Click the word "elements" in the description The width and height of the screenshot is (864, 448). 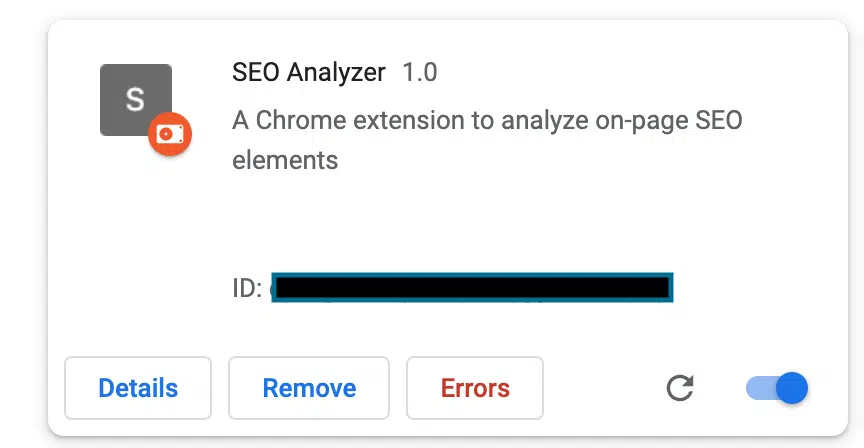pyautogui.click(x=285, y=160)
